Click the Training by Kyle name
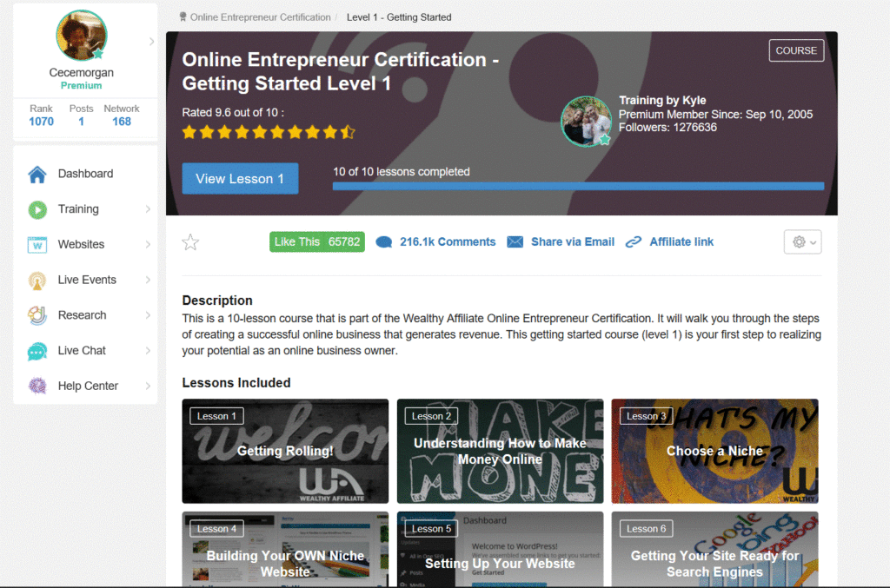This screenshot has width=890, height=588. pos(662,101)
